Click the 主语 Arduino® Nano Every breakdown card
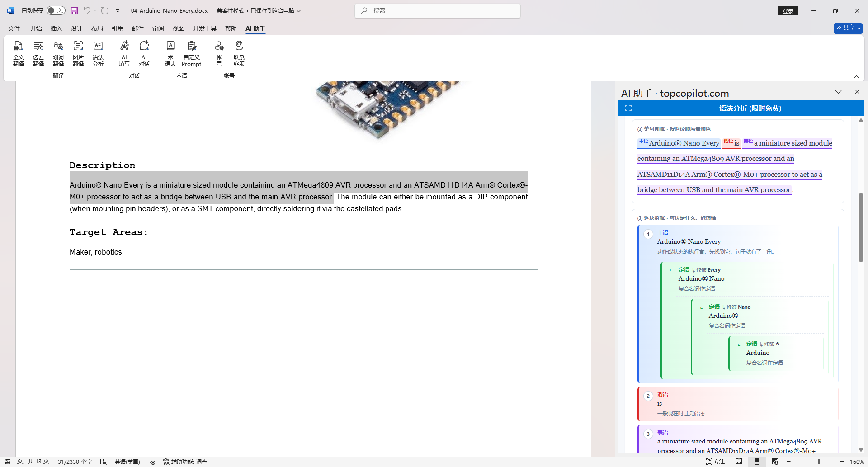 (738, 304)
